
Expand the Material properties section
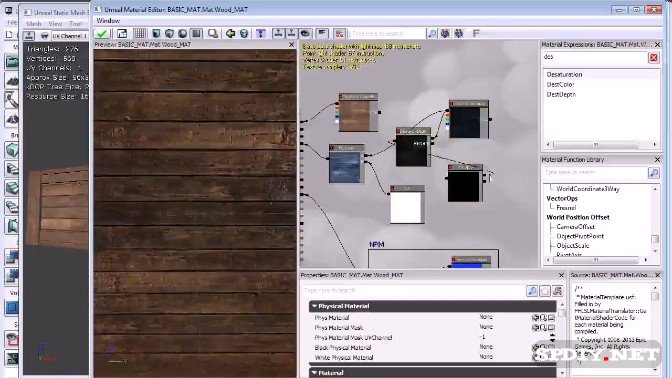(315, 372)
